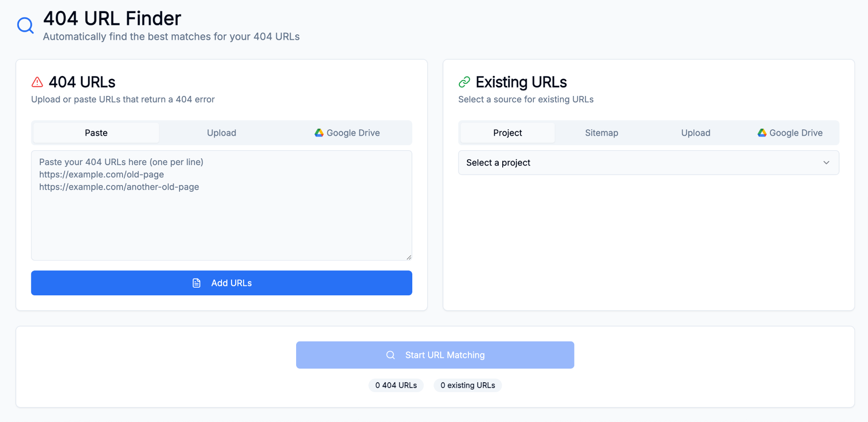Click 'Upload or paste URLs that return a 404 error'

click(123, 100)
